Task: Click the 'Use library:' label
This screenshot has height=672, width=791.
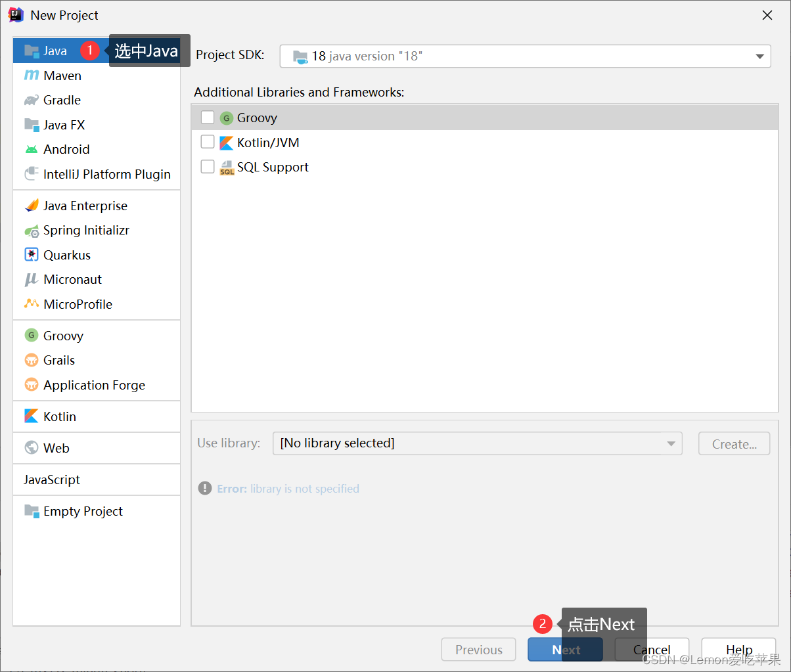Action: click(x=229, y=443)
